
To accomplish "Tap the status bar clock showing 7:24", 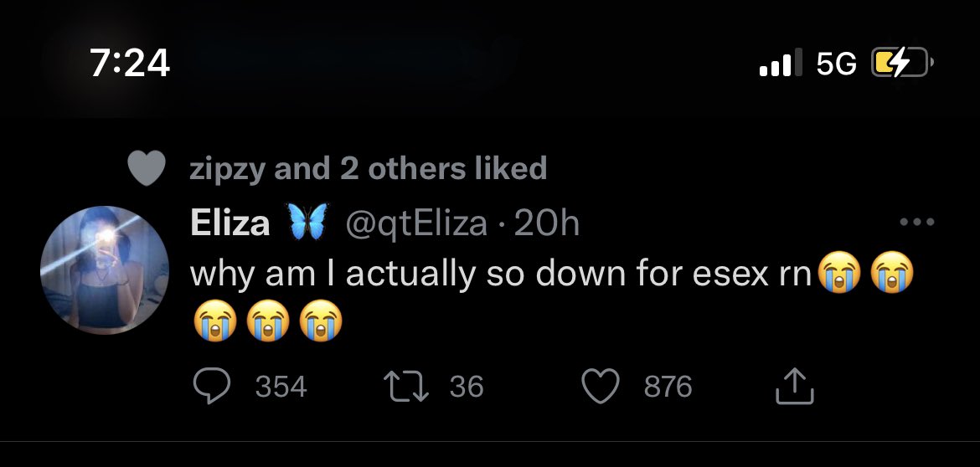I will 130,64.
